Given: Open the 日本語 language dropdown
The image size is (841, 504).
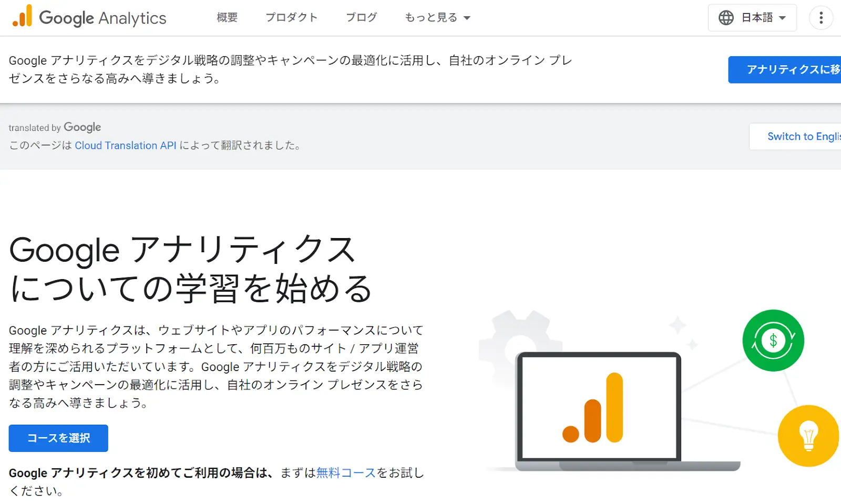Looking at the screenshot, I should coord(752,18).
